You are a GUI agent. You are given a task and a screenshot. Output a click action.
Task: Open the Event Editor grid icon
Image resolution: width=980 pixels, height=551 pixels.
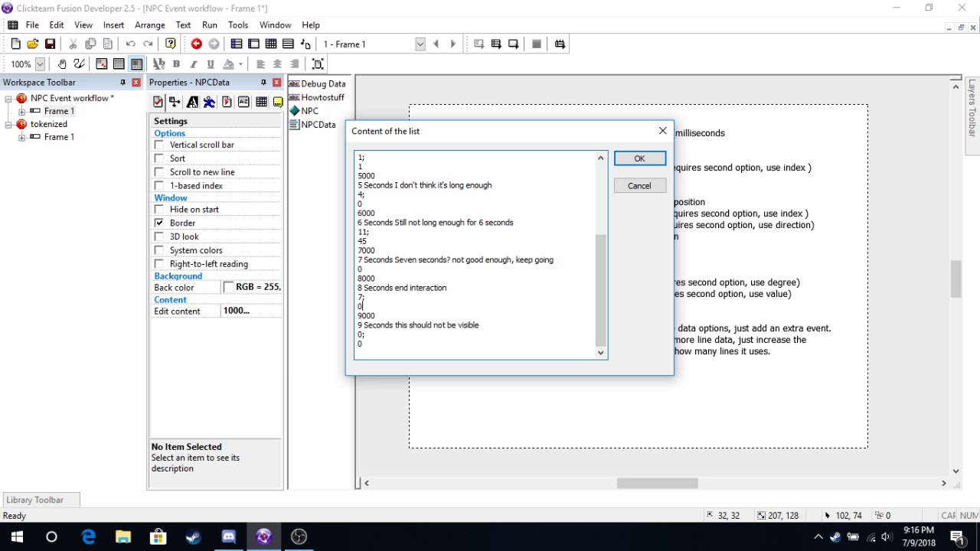pyautogui.click(x=271, y=44)
